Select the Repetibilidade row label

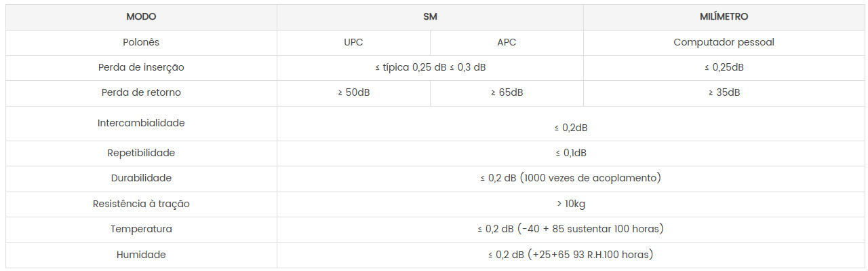[141, 153]
